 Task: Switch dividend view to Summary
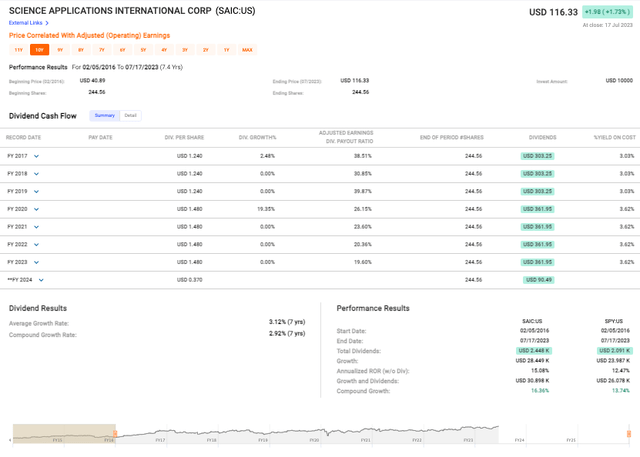pyautogui.click(x=105, y=115)
